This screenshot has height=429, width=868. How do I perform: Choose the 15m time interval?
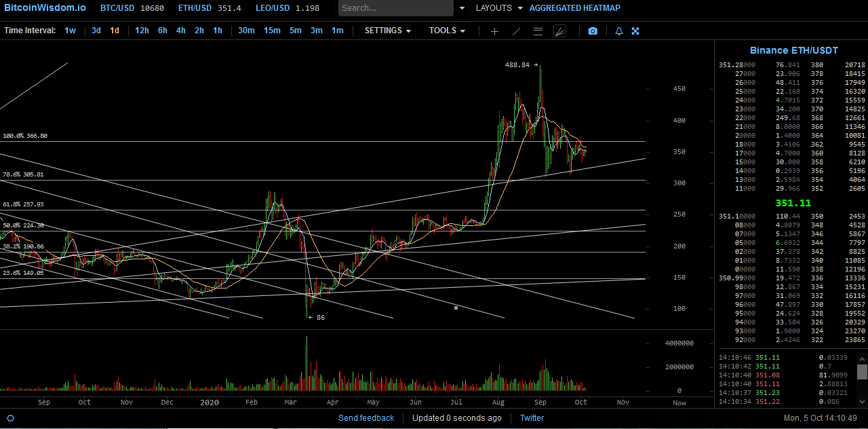[x=272, y=31]
